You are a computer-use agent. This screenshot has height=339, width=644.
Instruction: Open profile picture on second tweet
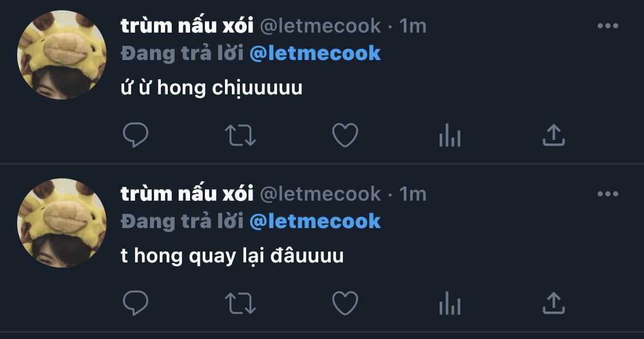pos(62,223)
